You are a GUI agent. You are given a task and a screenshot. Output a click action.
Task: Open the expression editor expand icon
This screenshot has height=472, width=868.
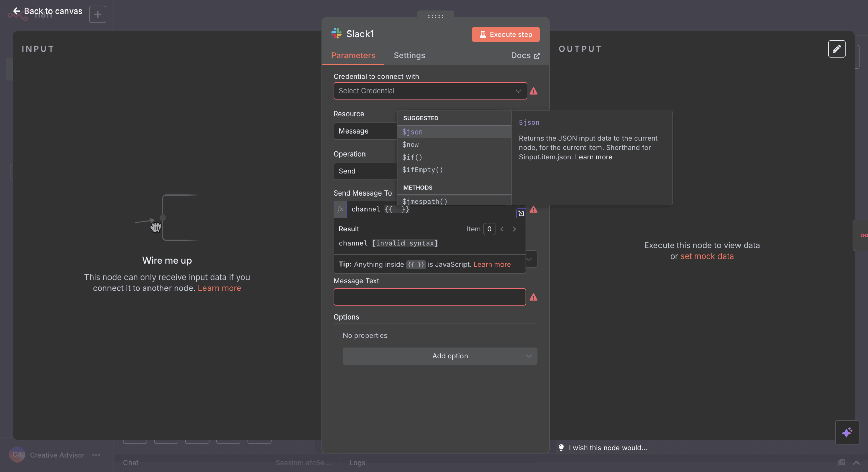click(521, 213)
